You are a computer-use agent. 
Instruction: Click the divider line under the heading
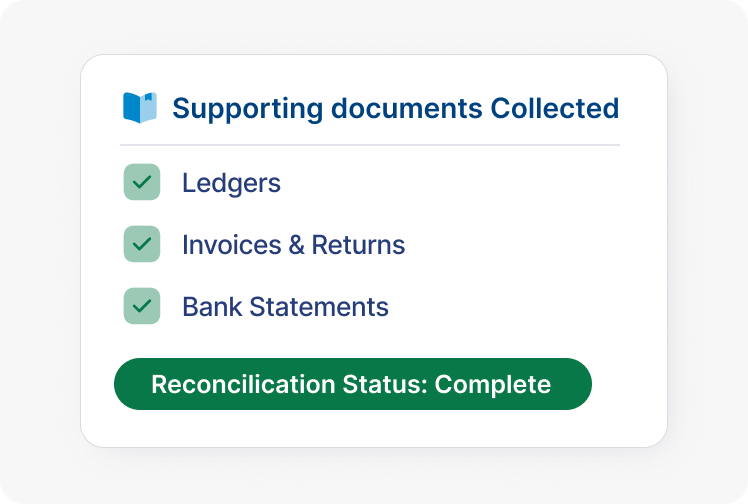coord(370,145)
